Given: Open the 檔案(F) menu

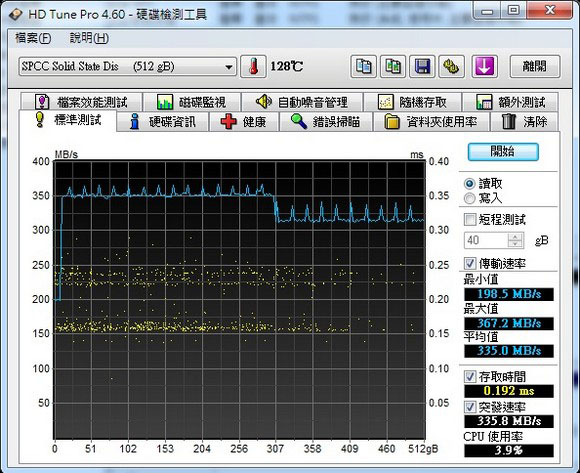Looking at the screenshot, I should point(33,38).
